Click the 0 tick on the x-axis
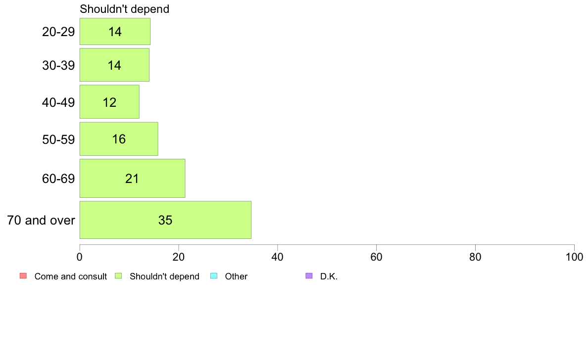 coord(80,257)
